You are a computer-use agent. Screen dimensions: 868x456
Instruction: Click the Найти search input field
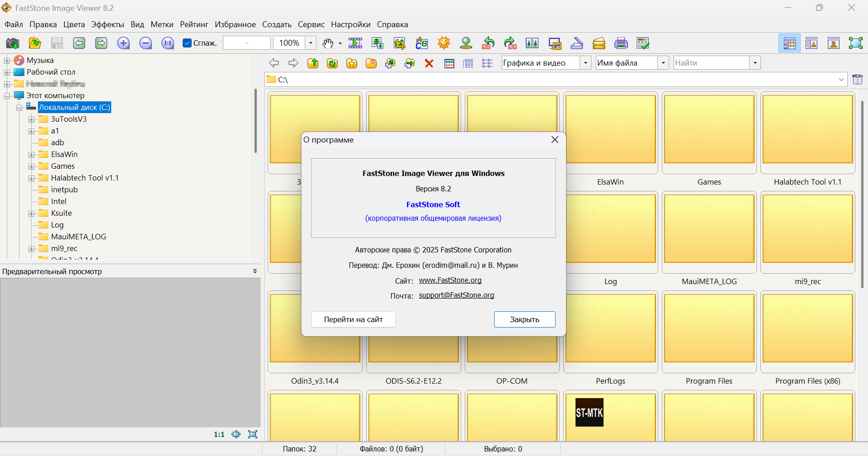click(x=711, y=63)
